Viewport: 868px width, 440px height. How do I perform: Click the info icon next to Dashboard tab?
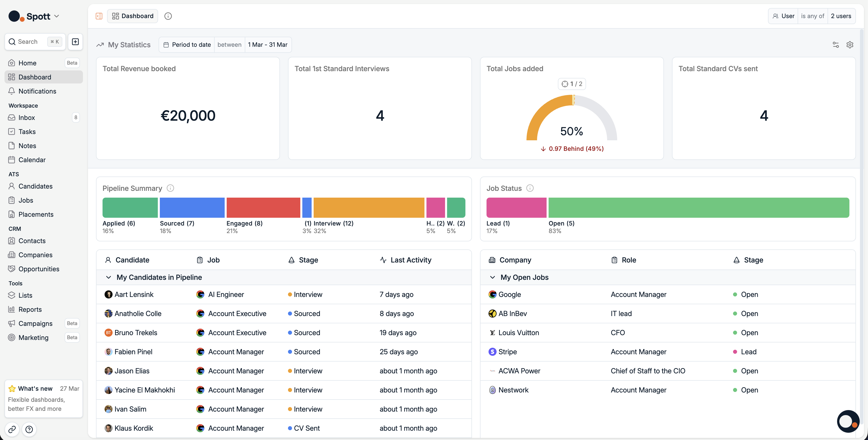(x=168, y=16)
